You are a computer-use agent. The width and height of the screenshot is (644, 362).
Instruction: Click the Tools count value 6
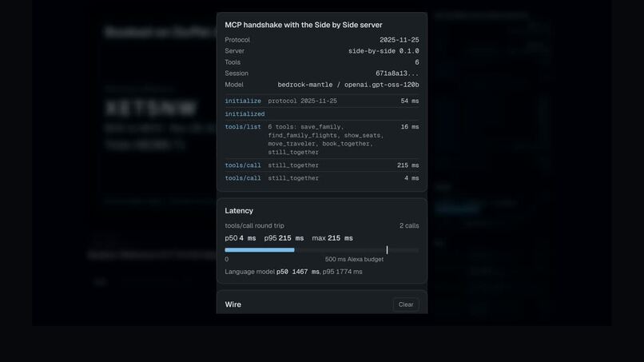point(417,62)
